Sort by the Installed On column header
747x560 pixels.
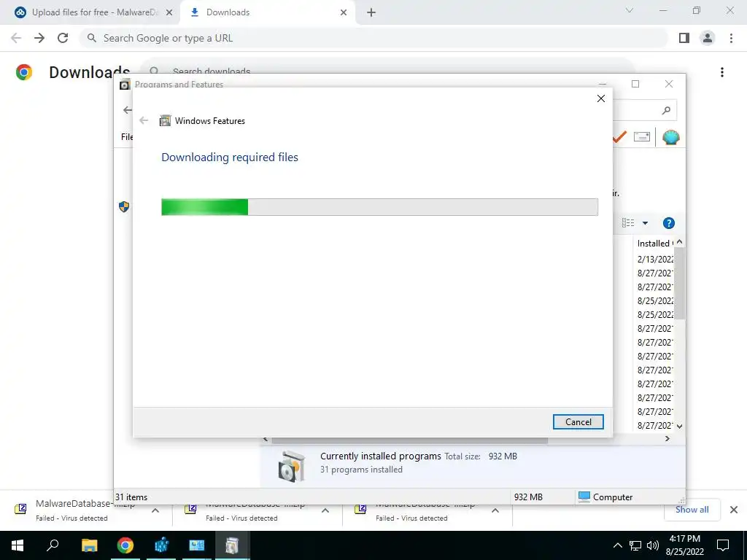(x=654, y=244)
